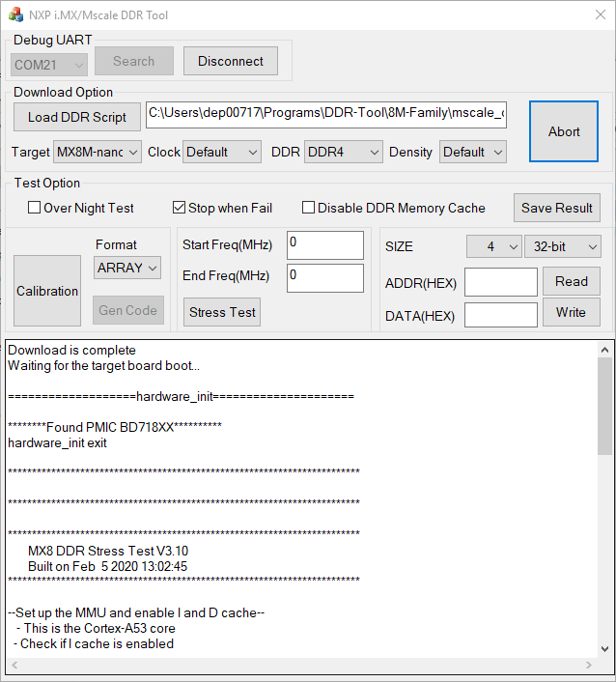
Task: Click the Read button
Action: [572, 281]
